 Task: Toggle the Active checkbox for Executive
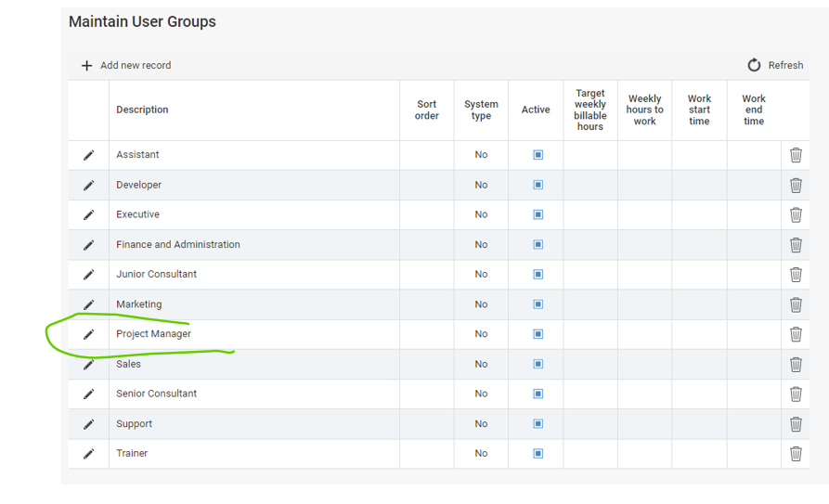[x=538, y=214]
